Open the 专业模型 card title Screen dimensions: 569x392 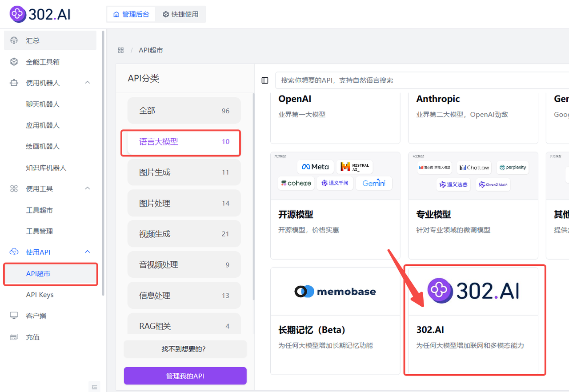coord(433,214)
